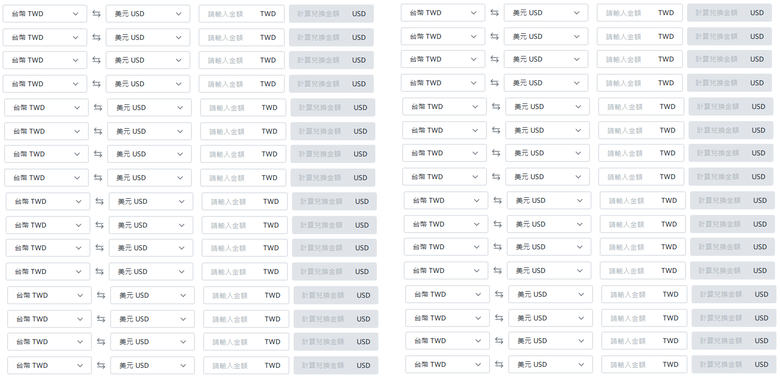Swap currencies in the bottom row of the left column

[x=101, y=365]
